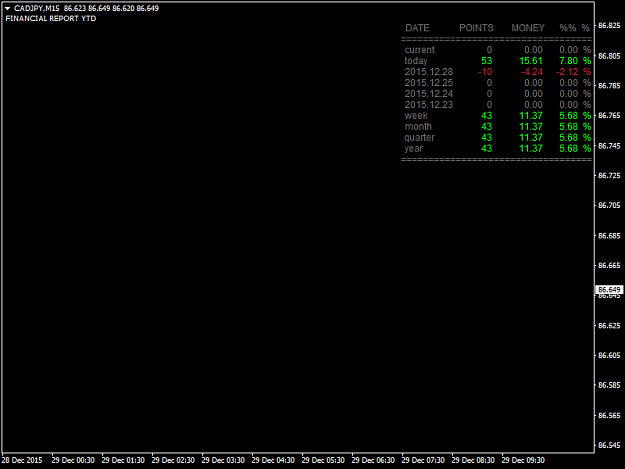Select the CADJPY,M15 chart title text
Viewport: 625px width, 469px height.
tap(37, 8)
